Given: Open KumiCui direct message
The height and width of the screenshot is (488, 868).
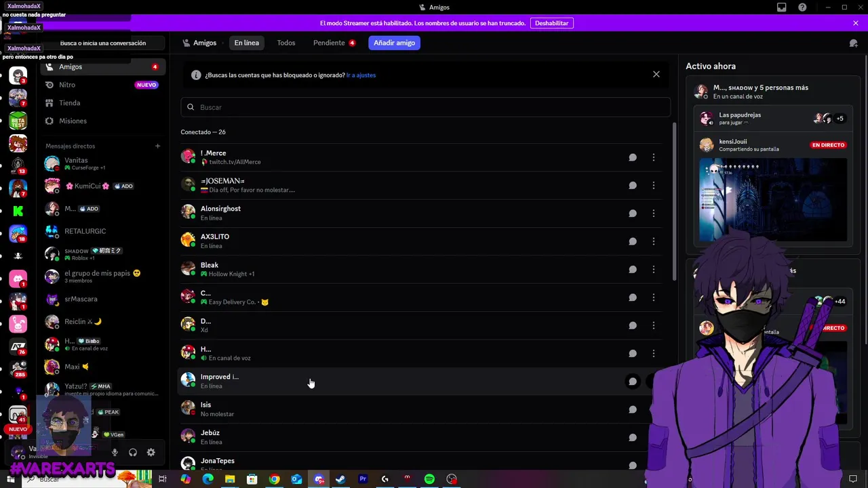Looking at the screenshot, I should [102, 186].
